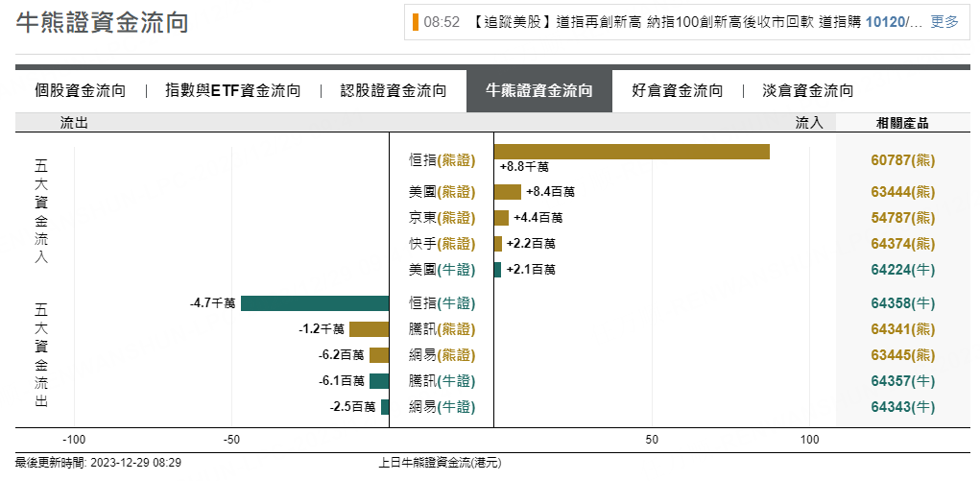The height and width of the screenshot is (481, 980).
Task: Click the -1.2千萬 value label
Action: [322, 329]
